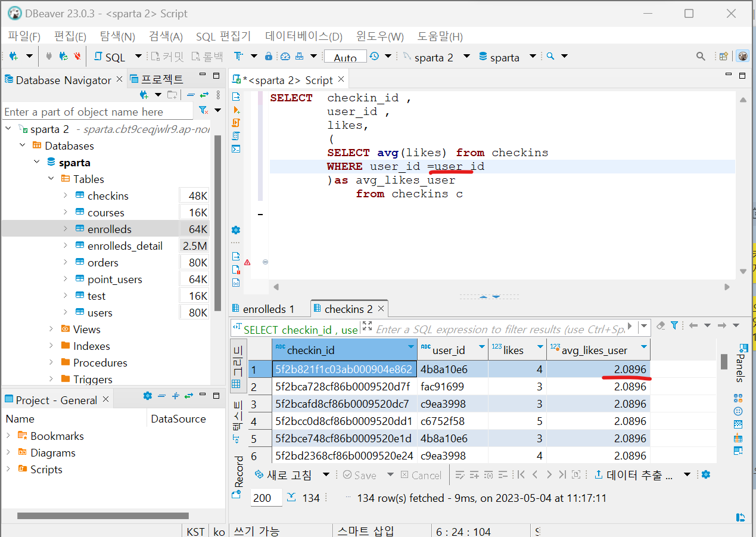Click the 롤백 (rollback) button
The image size is (756, 537).
[x=207, y=57]
